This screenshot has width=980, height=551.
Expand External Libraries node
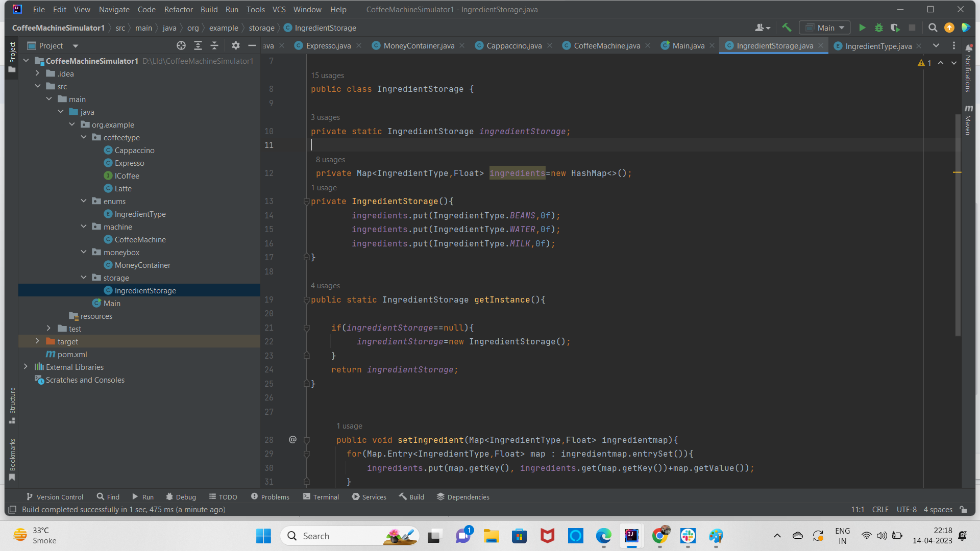pos(26,367)
